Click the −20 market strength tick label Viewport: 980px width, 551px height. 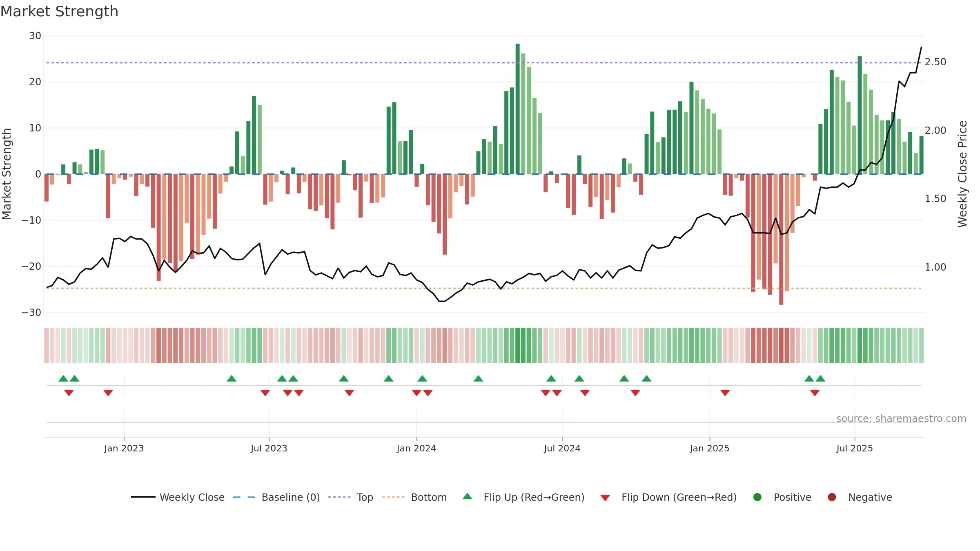coord(31,267)
